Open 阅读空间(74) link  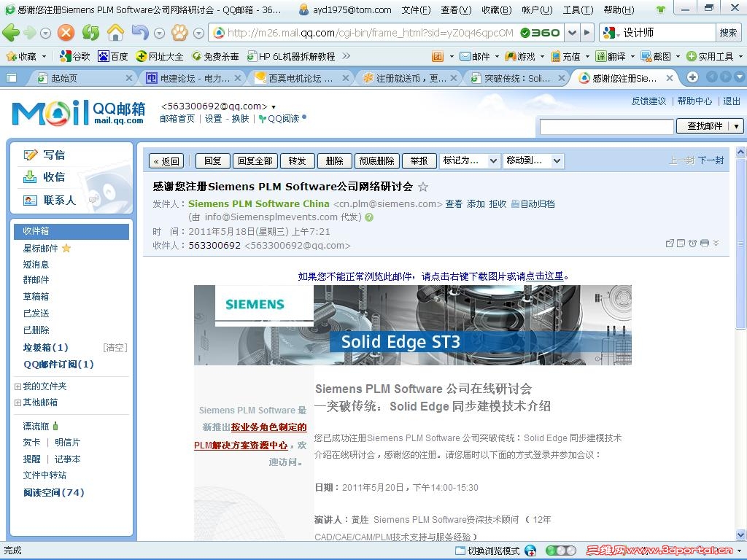tap(54, 493)
